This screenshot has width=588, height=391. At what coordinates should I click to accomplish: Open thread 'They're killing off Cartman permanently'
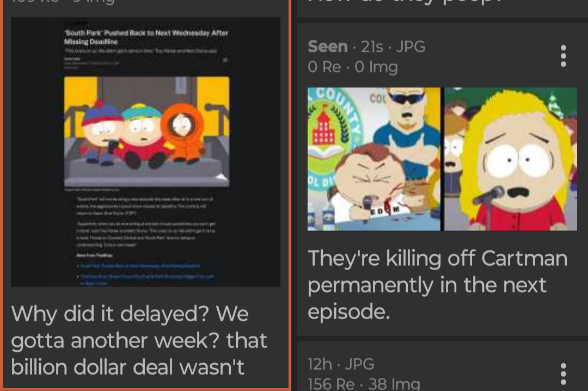coord(438,285)
